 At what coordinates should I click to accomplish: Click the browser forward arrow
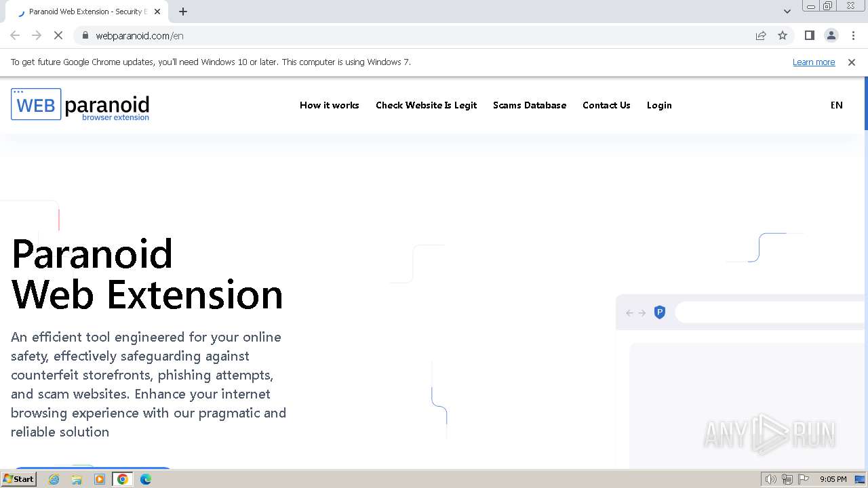pos(37,35)
